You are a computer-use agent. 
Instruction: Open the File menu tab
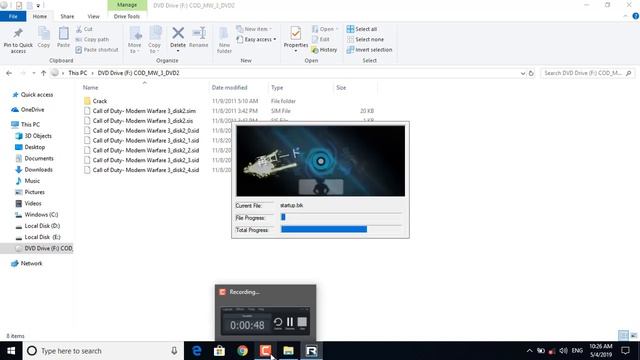click(13, 16)
